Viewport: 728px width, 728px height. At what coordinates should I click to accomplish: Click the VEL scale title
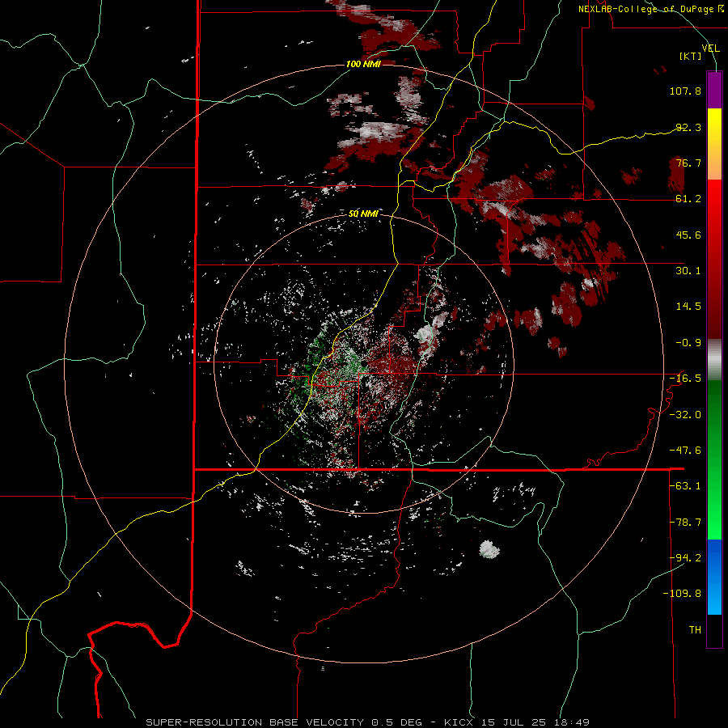(710, 49)
